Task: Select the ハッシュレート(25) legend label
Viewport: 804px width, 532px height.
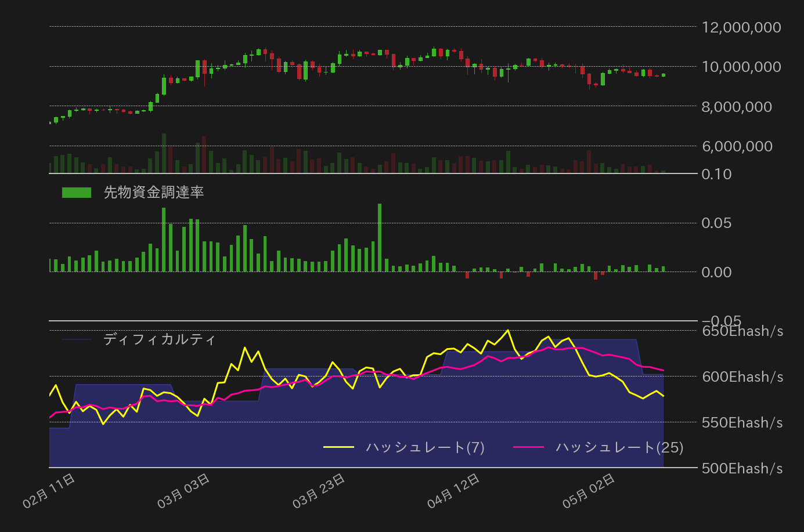Action: (x=619, y=447)
